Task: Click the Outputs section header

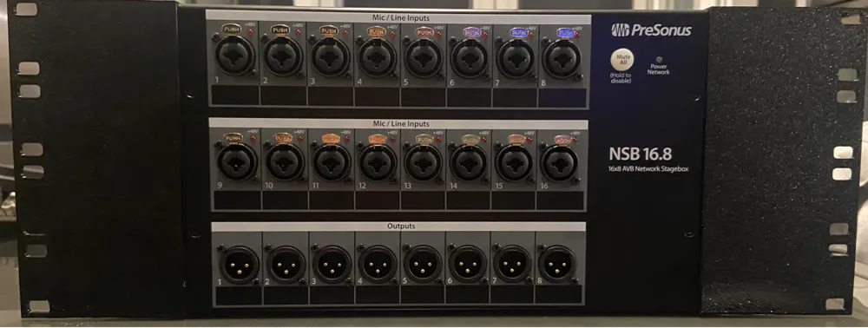Action: pyautogui.click(x=398, y=226)
